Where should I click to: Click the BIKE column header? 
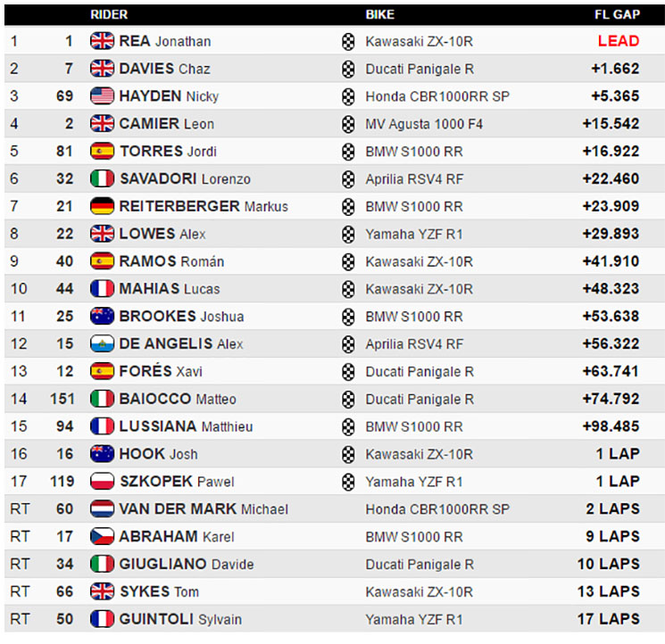(380, 14)
